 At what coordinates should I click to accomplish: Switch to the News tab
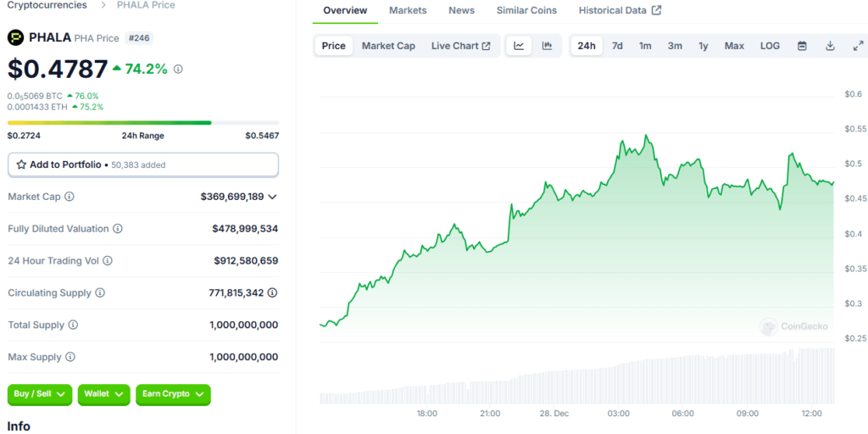462,10
